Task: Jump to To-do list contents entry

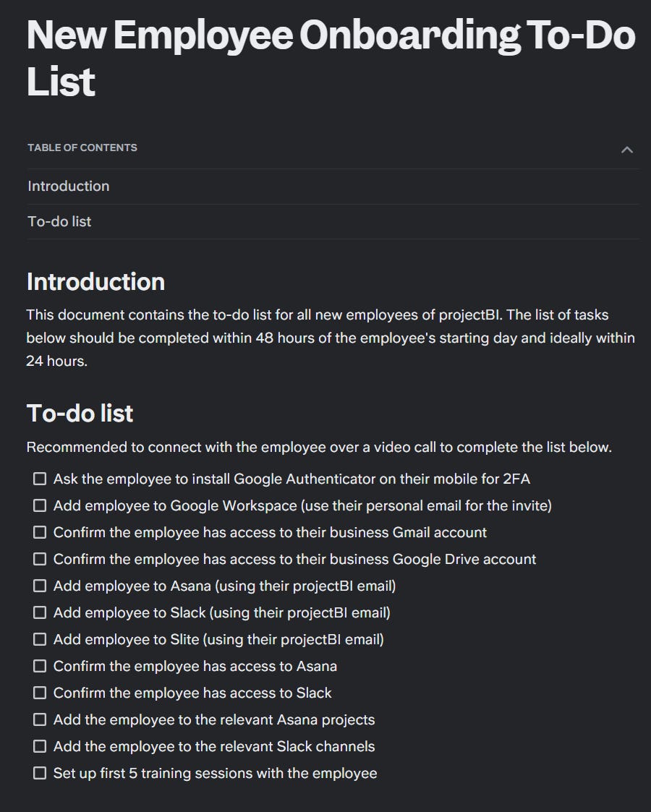Action: point(59,221)
